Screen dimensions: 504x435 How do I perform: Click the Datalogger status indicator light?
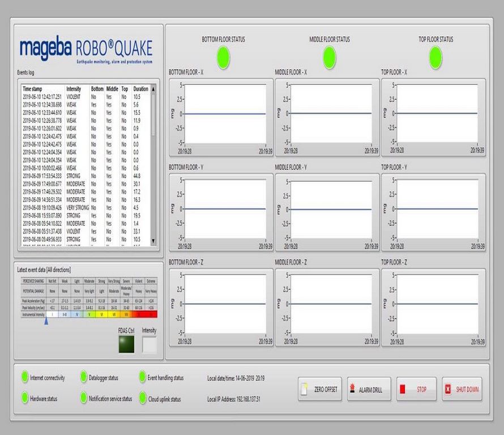83,377
